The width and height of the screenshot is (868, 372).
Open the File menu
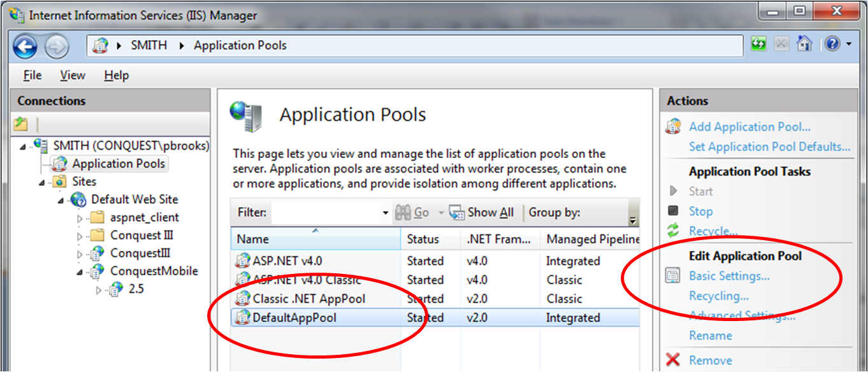(33, 75)
